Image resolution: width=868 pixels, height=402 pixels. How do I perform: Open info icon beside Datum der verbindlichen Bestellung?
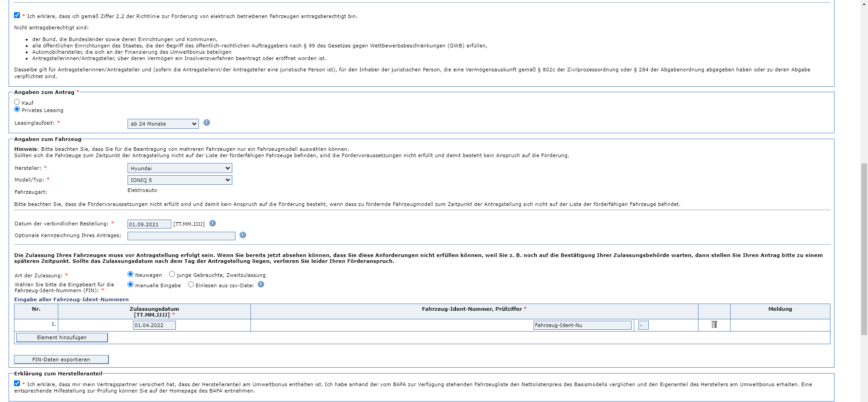pyautogui.click(x=212, y=223)
